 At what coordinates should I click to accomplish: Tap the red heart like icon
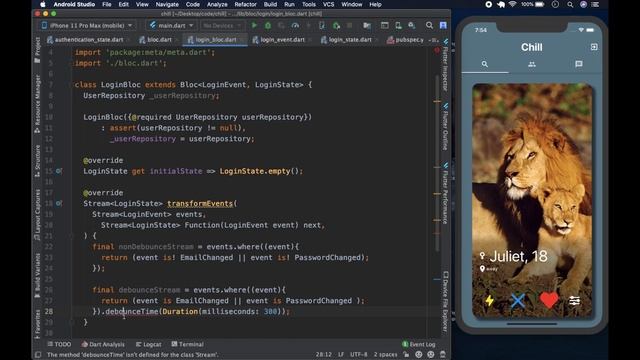(549, 300)
